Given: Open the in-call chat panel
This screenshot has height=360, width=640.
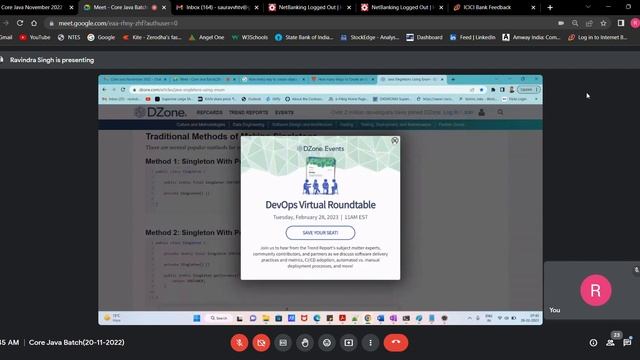Looking at the screenshot, I should [627, 343].
